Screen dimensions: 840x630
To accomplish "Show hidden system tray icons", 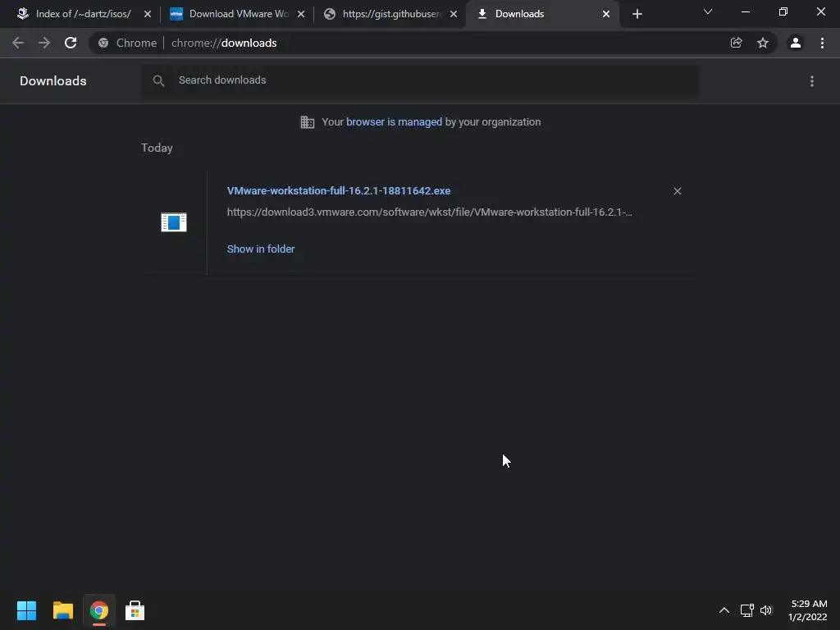I will 724,610.
